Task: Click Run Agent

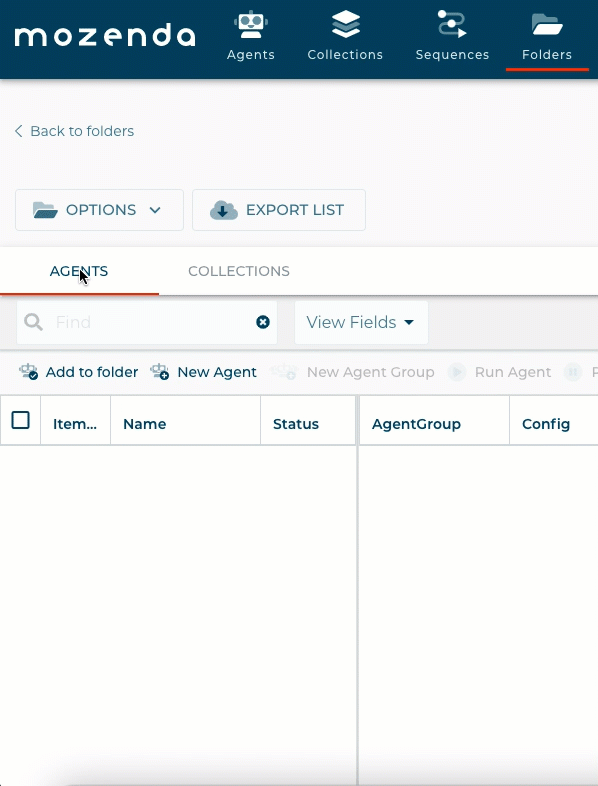Action: pyautogui.click(x=500, y=372)
